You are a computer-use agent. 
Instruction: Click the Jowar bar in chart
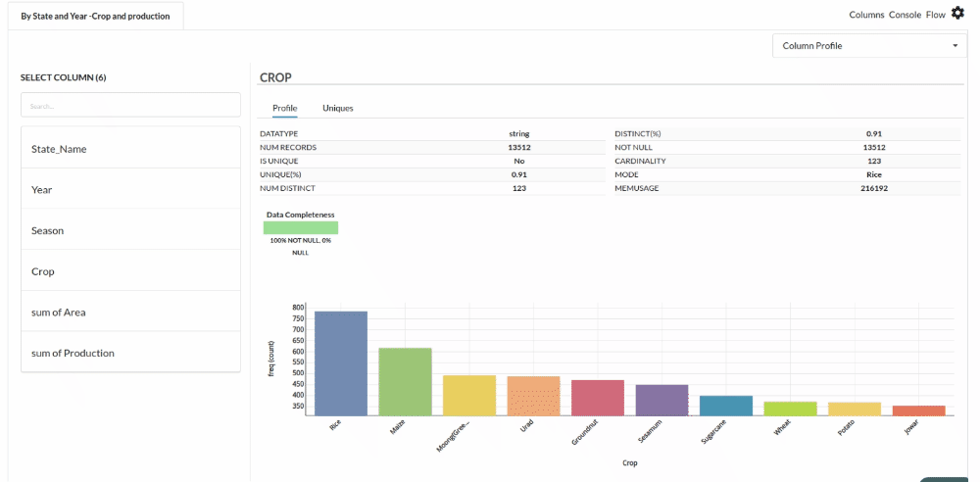tap(919, 410)
